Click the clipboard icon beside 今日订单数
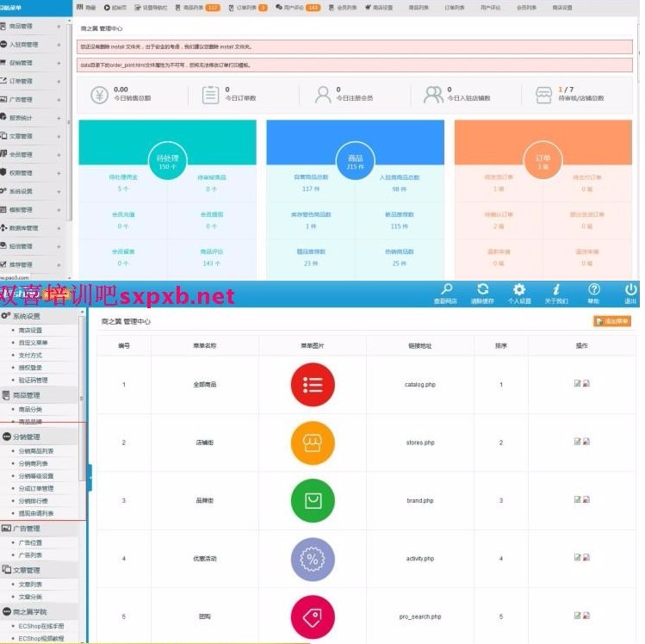The width and height of the screenshot is (645, 644). pos(210,95)
